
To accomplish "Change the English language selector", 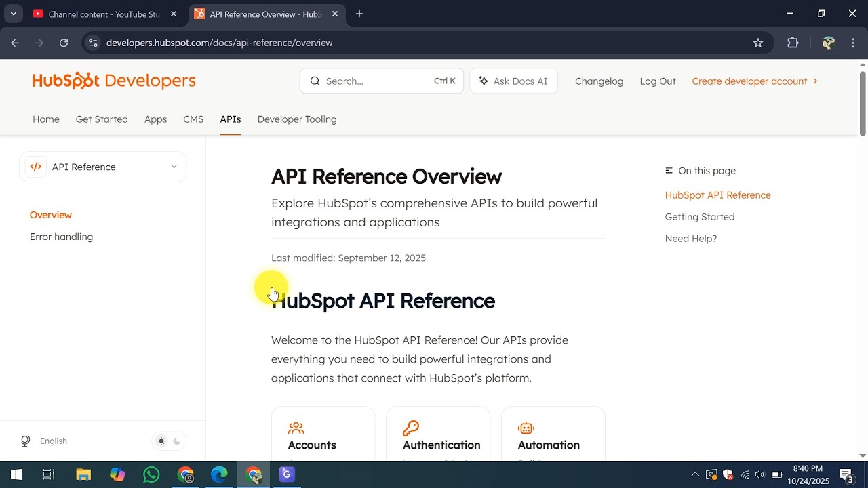I will (x=54, y=441).
